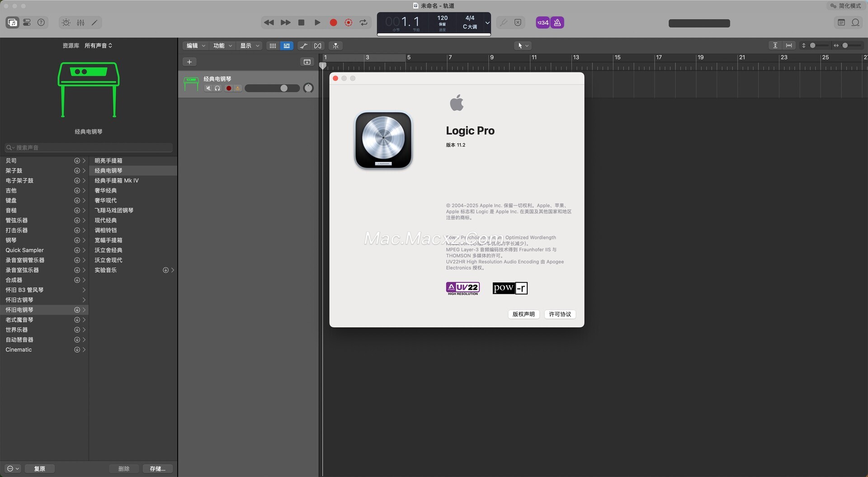Switch to grid view button
Viewport: 868px width, 477px height.
[x=273, y=46]
